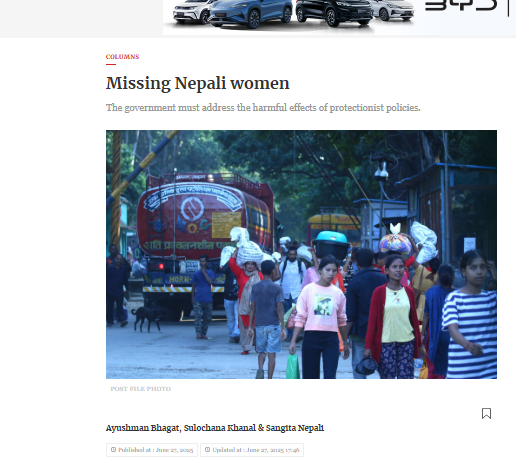
Task: Click the clock icon beside Updated at
Action: [x=207, y=450]
